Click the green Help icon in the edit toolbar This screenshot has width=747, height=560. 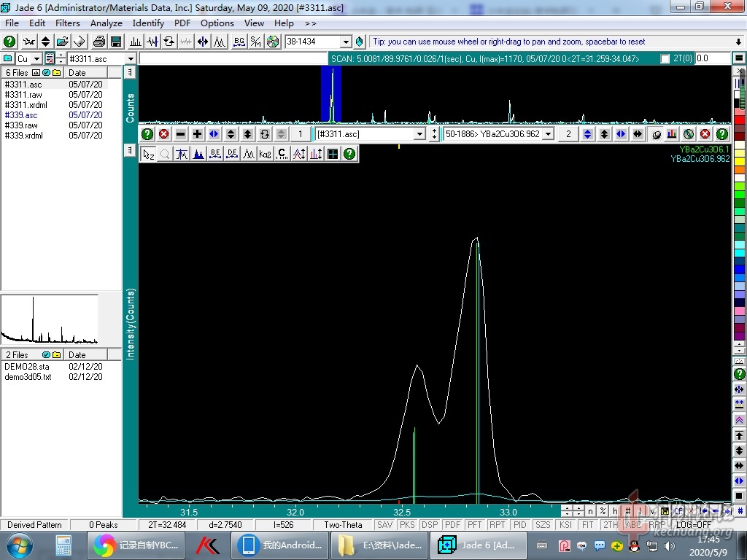349,154
